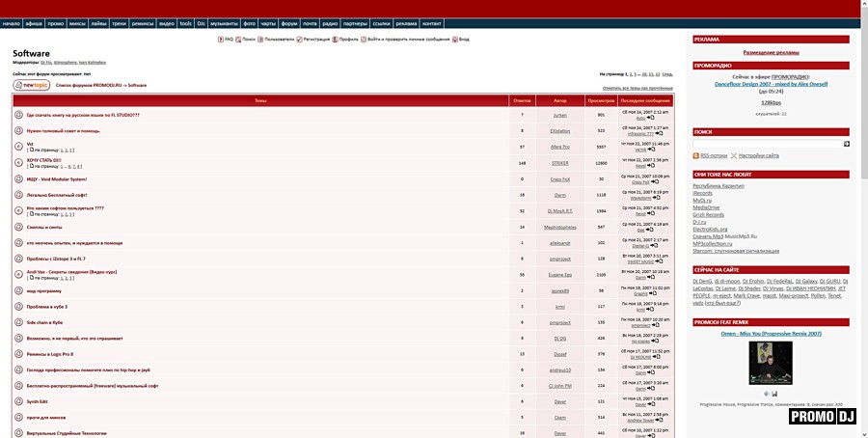
Task: Open the музыканты menu item
Action: (224, 23)
